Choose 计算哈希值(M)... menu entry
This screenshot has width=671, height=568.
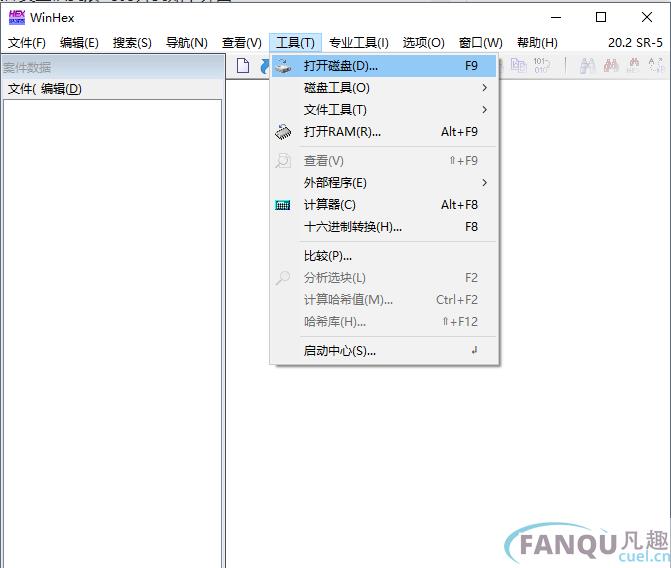[384, 300]
